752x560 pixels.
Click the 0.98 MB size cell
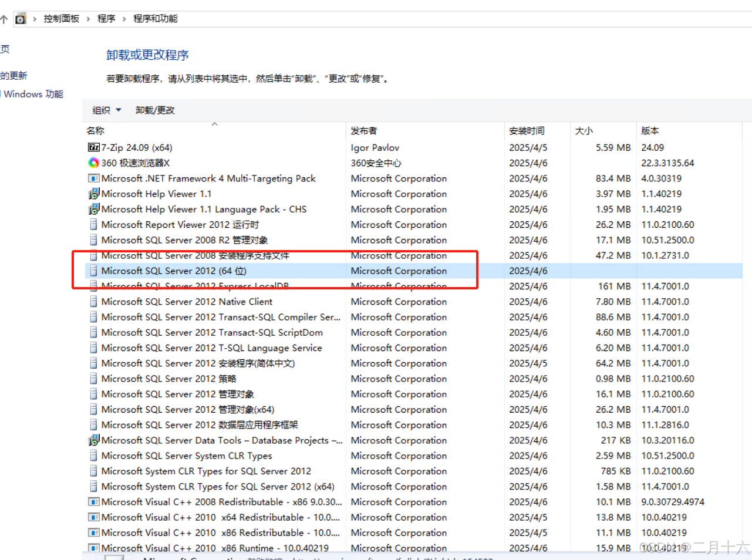click(x=613, y=379)
